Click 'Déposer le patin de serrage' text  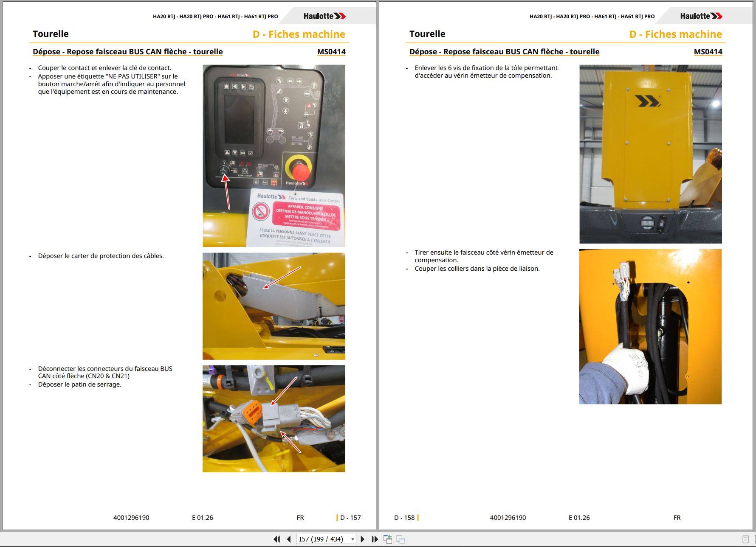(80, 384)
